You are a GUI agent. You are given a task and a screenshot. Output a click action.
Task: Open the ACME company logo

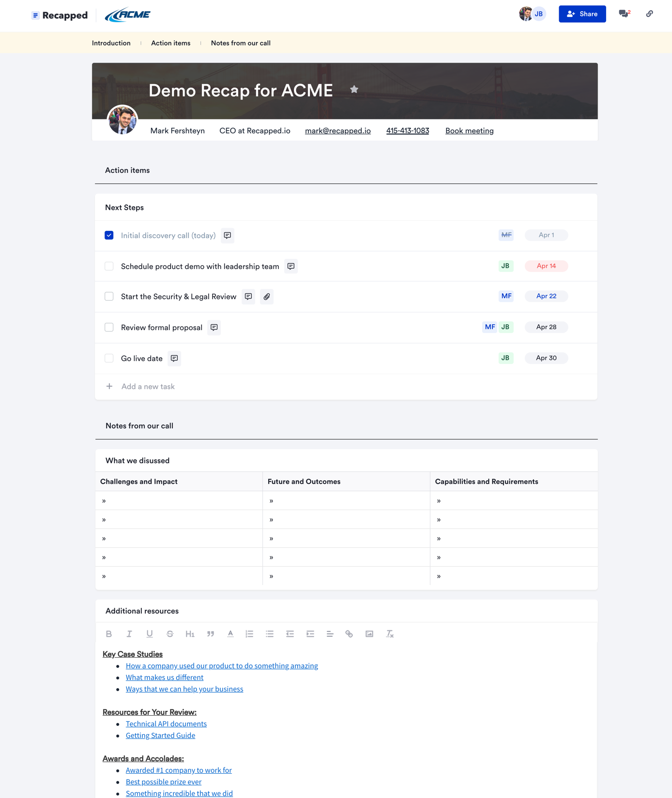click(x=128, y=15)
